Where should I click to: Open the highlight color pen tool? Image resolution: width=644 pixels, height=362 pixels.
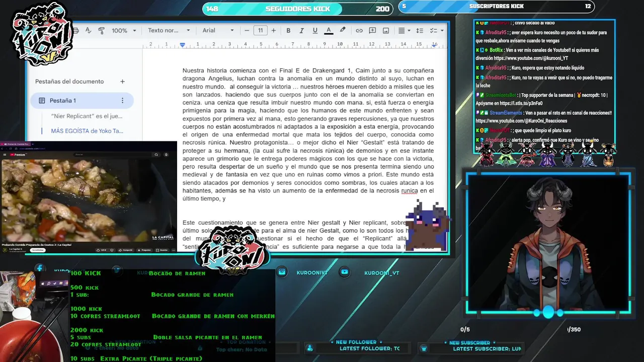point(343,30)
